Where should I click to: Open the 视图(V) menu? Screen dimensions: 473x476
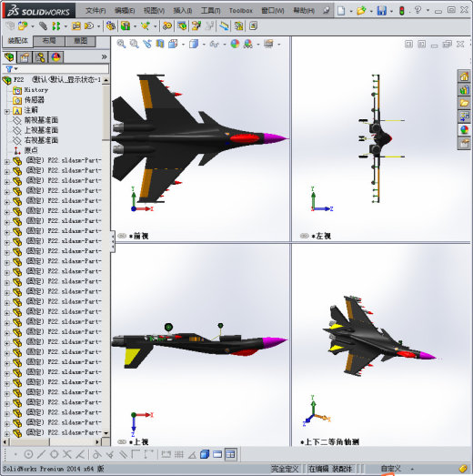154,11
